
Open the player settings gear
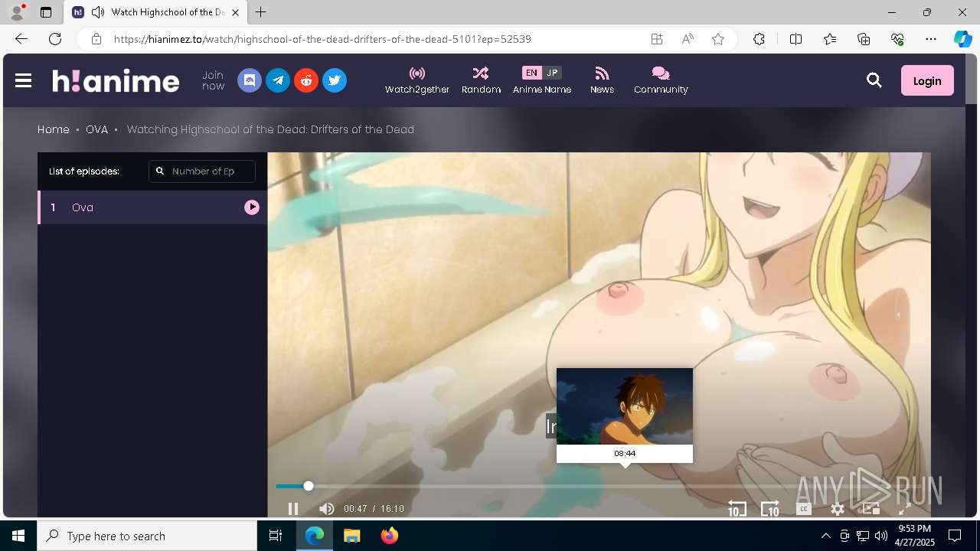pos(838,509)
